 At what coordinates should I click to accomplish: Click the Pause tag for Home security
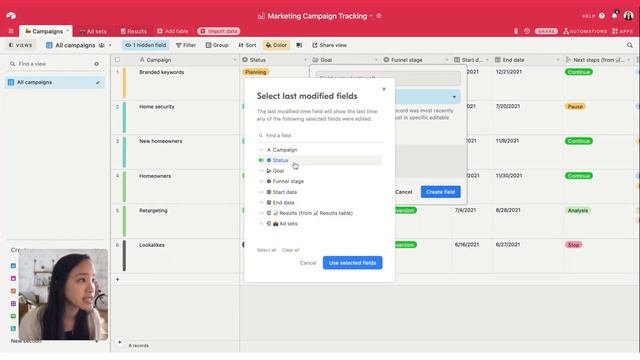coord(575,107)
